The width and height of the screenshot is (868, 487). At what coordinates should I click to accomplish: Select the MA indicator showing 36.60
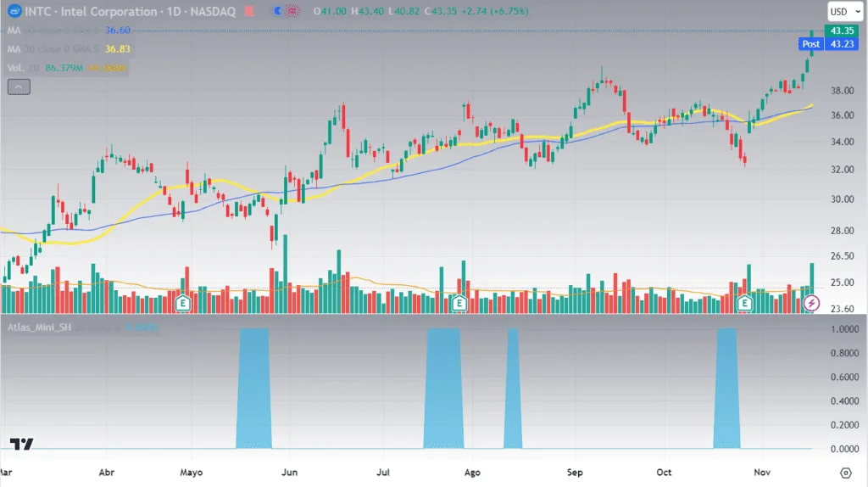[x=69, y=30]
